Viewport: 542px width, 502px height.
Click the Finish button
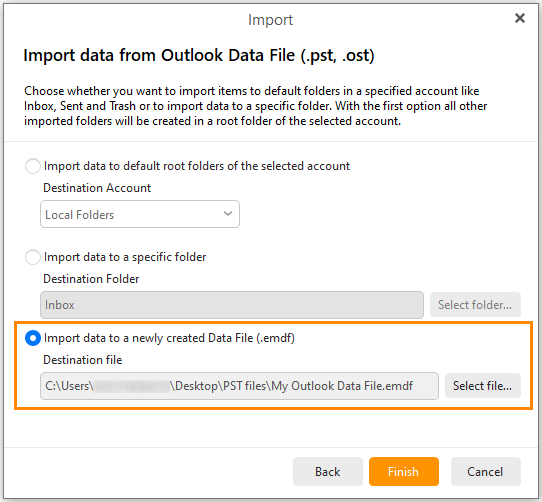point(404,472)
